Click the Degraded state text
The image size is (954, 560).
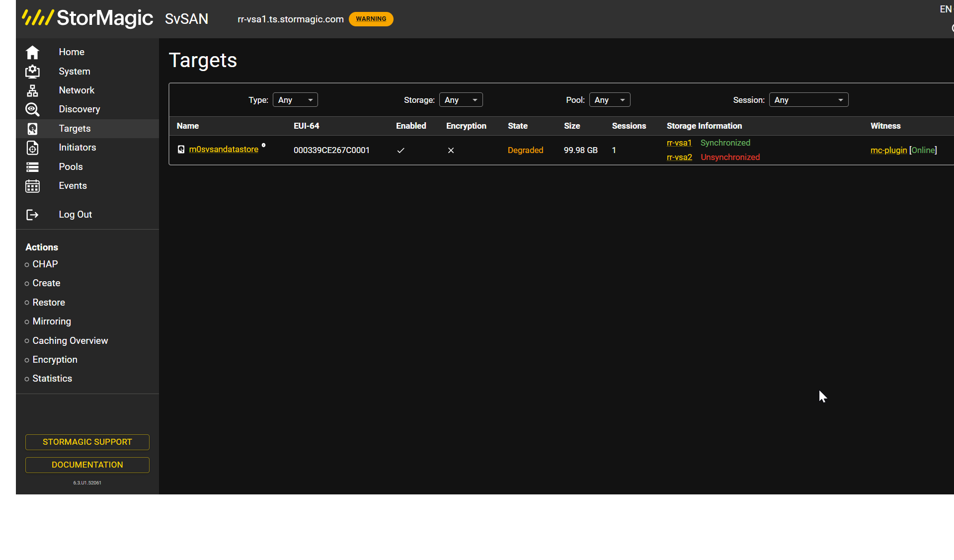[x=525, y=151]
